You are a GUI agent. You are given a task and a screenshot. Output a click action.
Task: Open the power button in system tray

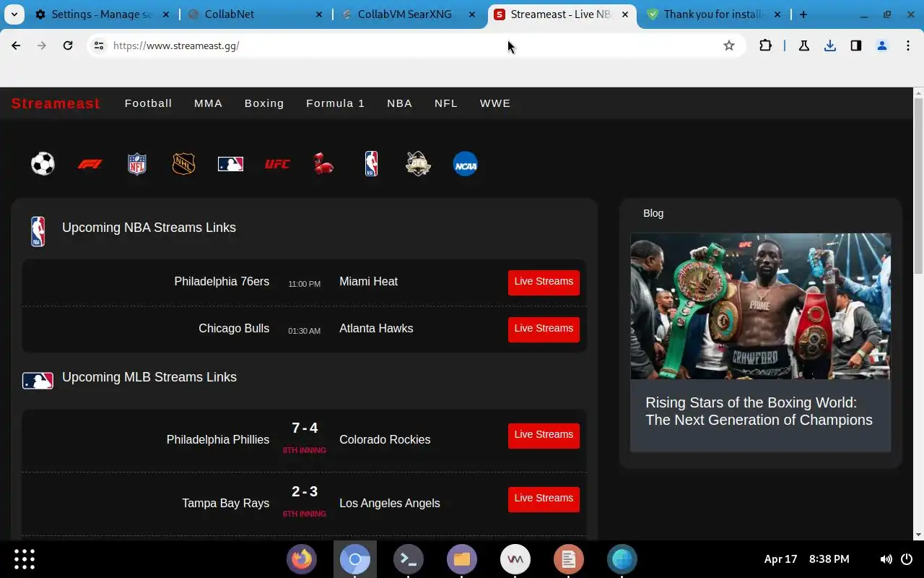907,559
